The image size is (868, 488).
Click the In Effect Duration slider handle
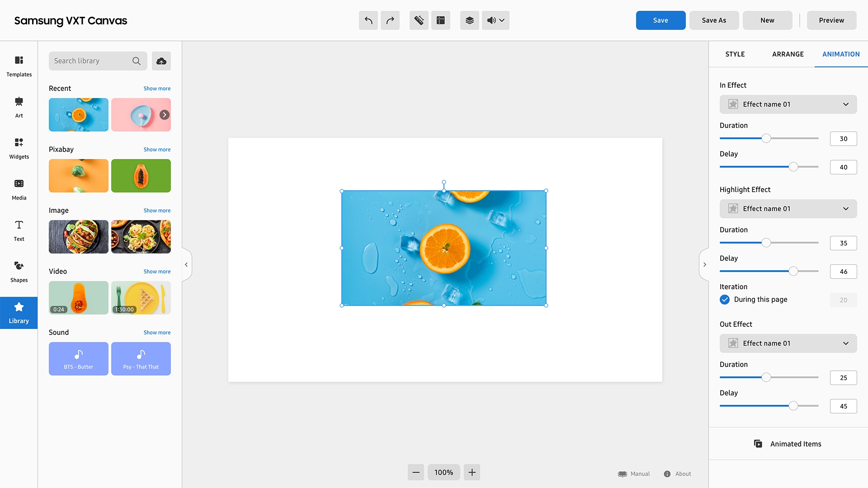tap(766, 138)
